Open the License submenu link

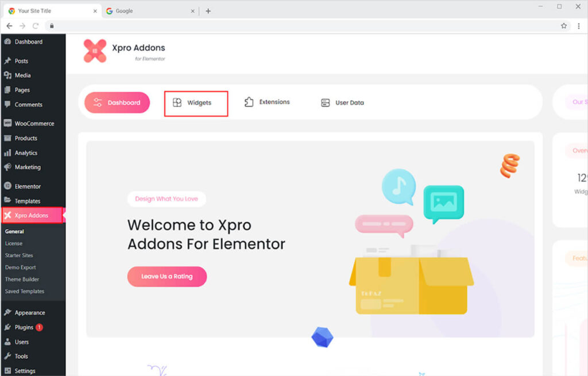tap(14, 243)
